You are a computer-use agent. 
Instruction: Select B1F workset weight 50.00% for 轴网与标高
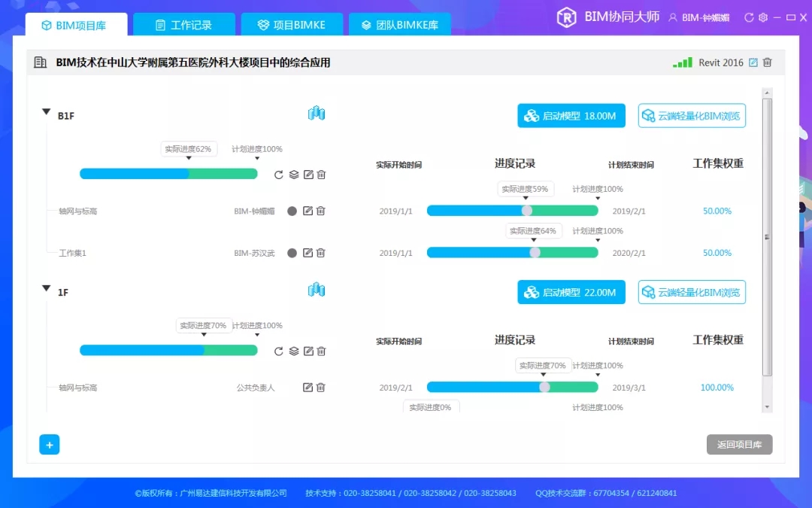click(x=717, y=211)
